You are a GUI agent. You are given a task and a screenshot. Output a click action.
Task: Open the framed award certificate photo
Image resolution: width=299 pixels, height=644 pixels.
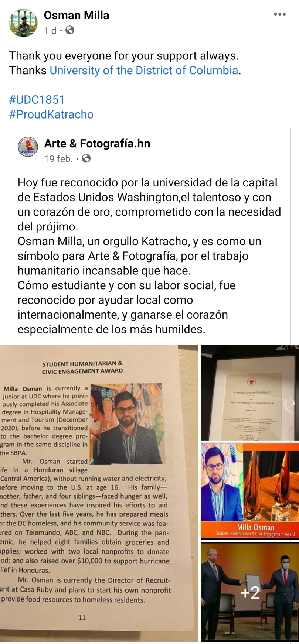250,393
